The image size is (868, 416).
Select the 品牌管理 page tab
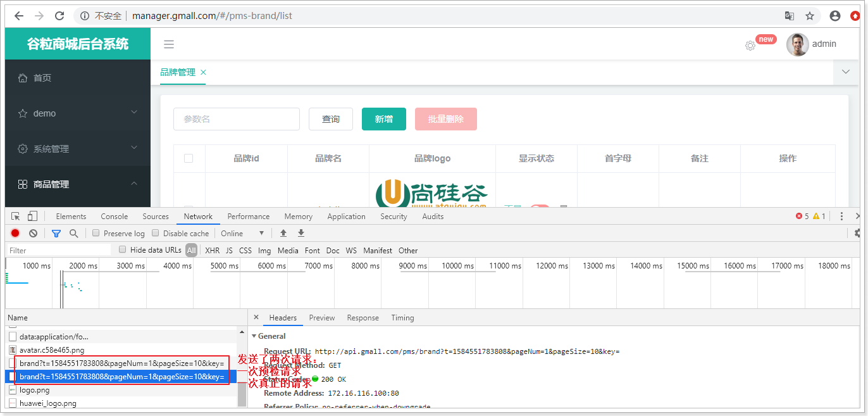coord(178,72)
